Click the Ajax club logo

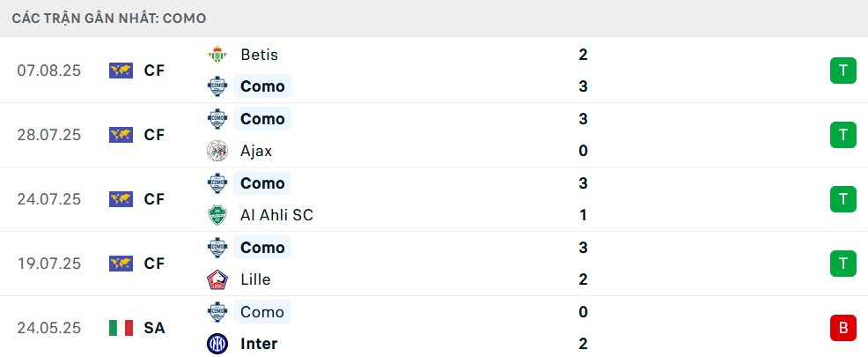pos(217,151)
